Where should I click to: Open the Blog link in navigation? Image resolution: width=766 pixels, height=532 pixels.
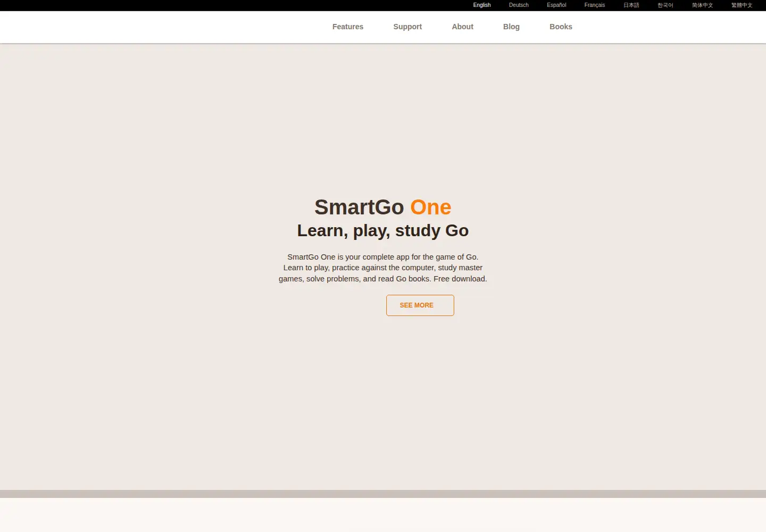click(511, 27)
